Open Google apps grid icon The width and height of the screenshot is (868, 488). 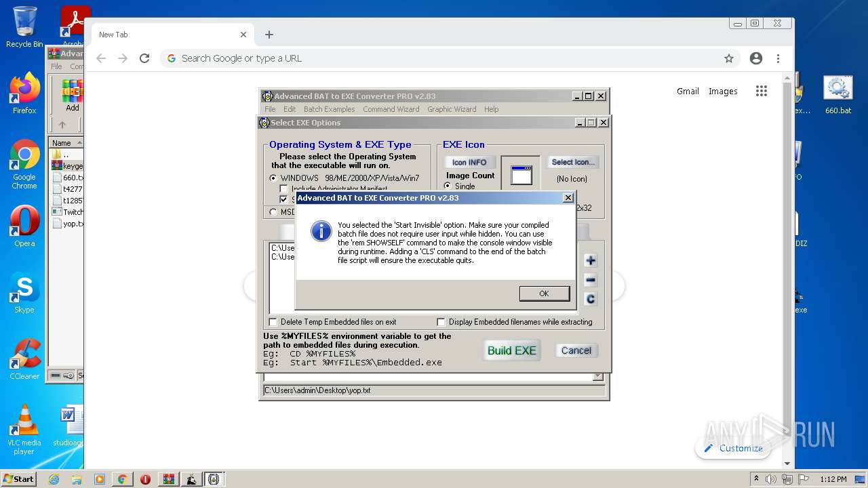(762, 91)
